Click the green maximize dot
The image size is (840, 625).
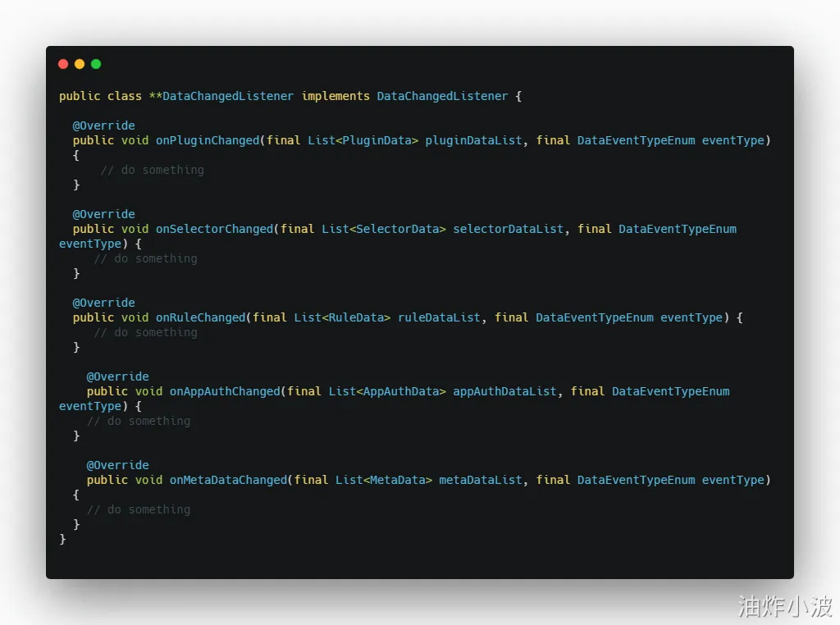[x=96, y=64]
